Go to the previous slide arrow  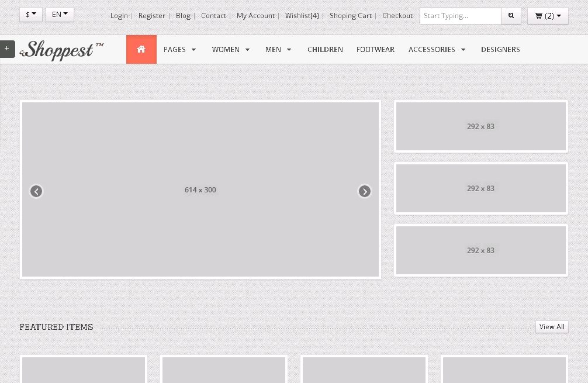tap(36, 191)
